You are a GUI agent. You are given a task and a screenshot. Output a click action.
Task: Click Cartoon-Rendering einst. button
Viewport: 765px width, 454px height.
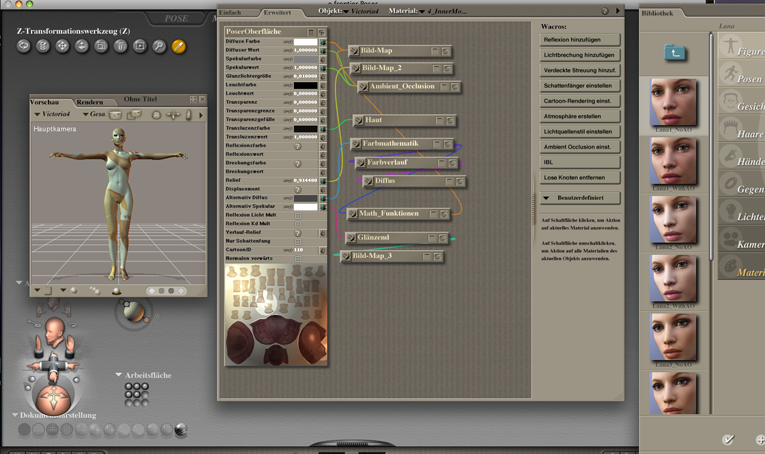pos(580,101)
